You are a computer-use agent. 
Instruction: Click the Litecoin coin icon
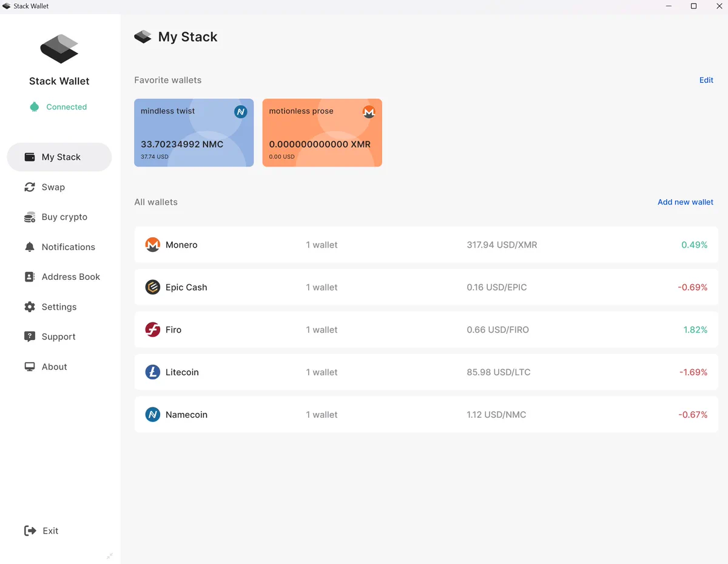coord(152,372)
